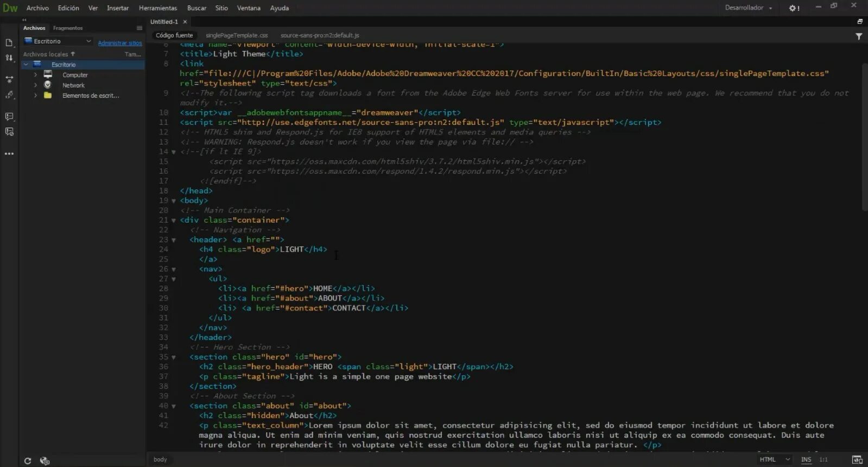
Task: Collapse header fold at line 23
Action: click(x=174, y=240)
